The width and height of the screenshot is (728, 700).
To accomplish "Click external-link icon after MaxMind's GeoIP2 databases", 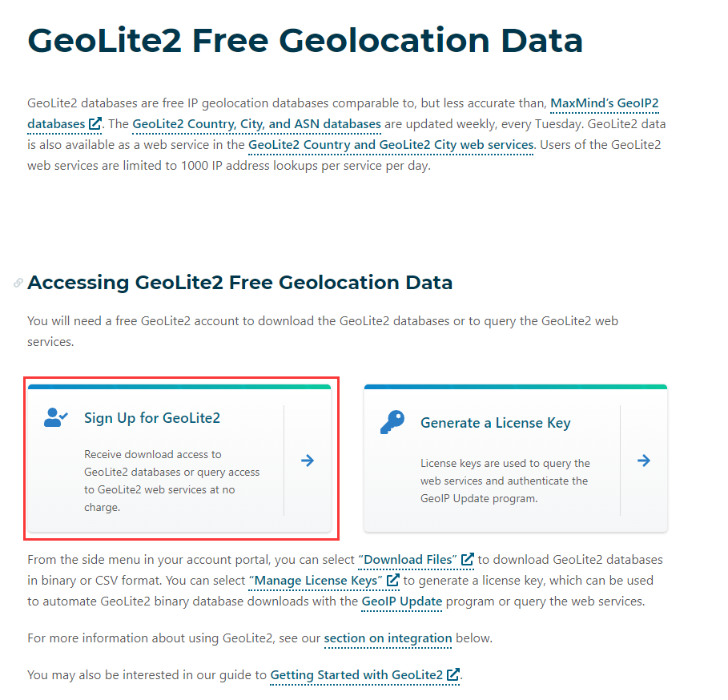I will coord(95,124).
